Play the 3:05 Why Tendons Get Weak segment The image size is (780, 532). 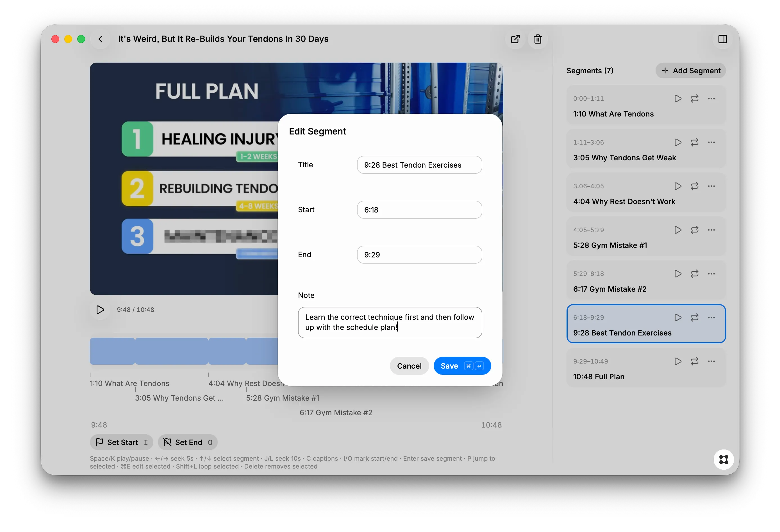coord(678,142)
